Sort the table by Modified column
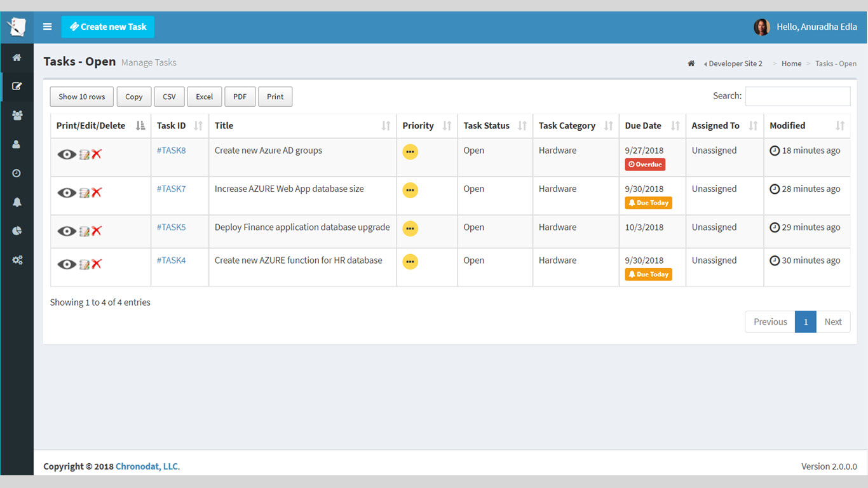 807,126
